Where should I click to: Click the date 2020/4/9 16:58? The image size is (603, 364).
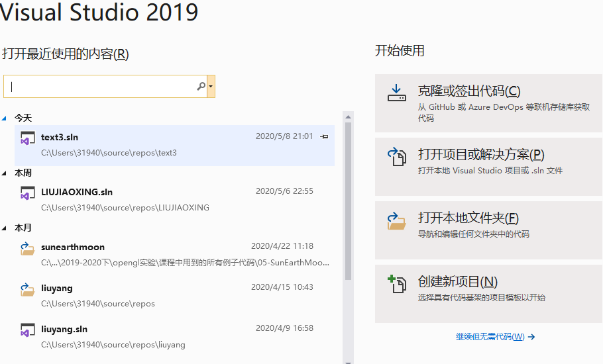coord(284,328)
